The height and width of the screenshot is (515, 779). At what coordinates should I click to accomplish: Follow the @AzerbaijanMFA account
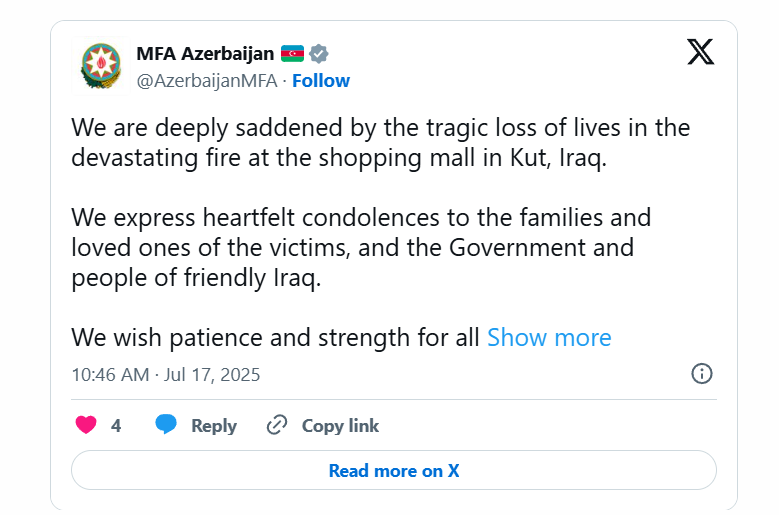(x=321, y=80)
